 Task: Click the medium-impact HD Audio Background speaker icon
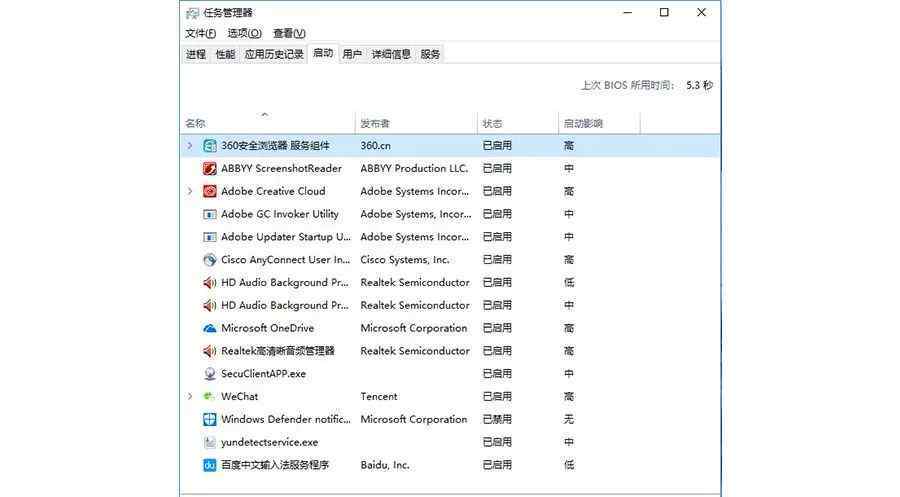click(x=210, y=305)
